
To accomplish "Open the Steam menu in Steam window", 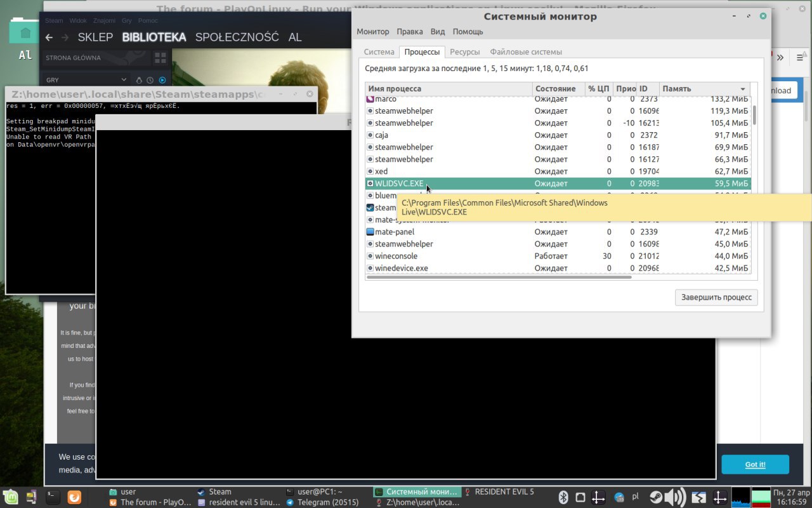I will coord(54,20).
